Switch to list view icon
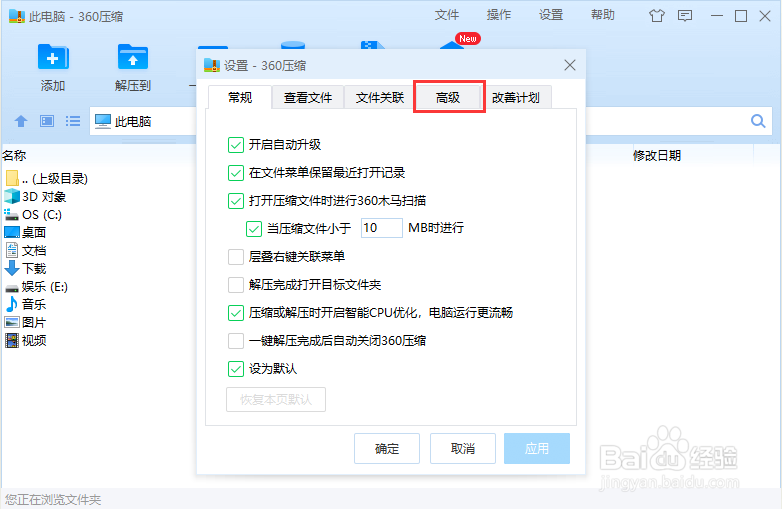 (73, 121)
